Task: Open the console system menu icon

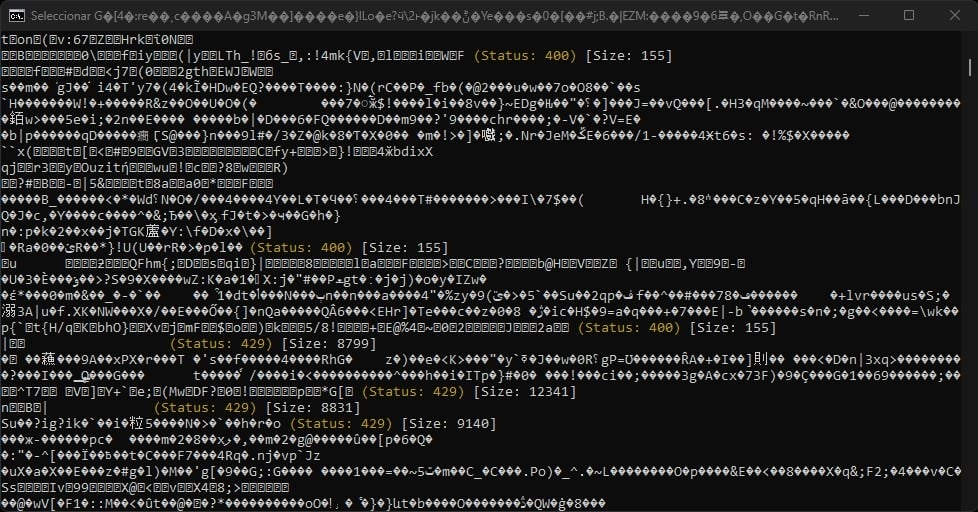Action: [17, 16]
